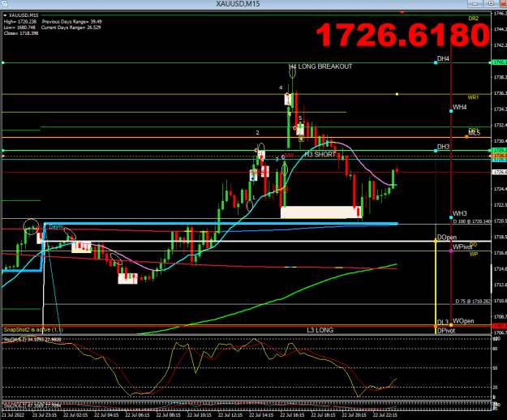This screenshot has height=420, width=507.
Task: Close the XAUUSD,M15 chart window
Action: pyautogui.click(x=504, y=3)
